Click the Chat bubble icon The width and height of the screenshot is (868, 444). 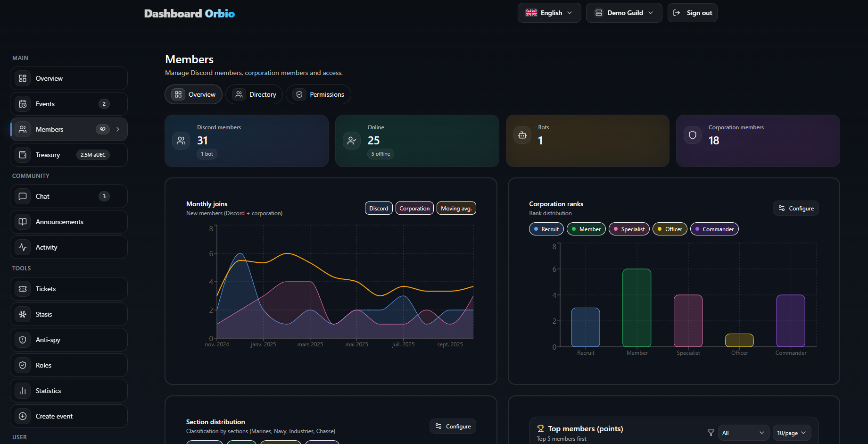tap(23, 196)
